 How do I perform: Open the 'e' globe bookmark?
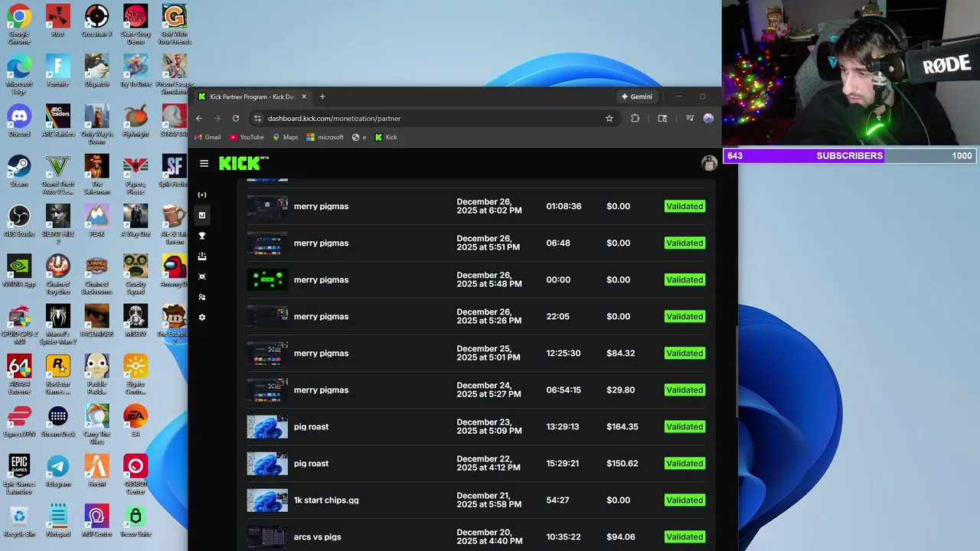pos(359,138)
